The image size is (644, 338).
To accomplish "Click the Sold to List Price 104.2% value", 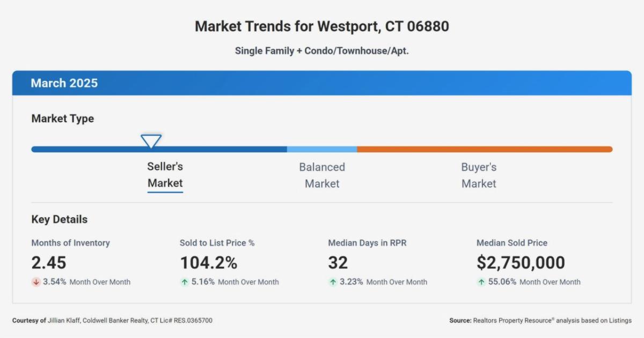I will coord(208,263).
